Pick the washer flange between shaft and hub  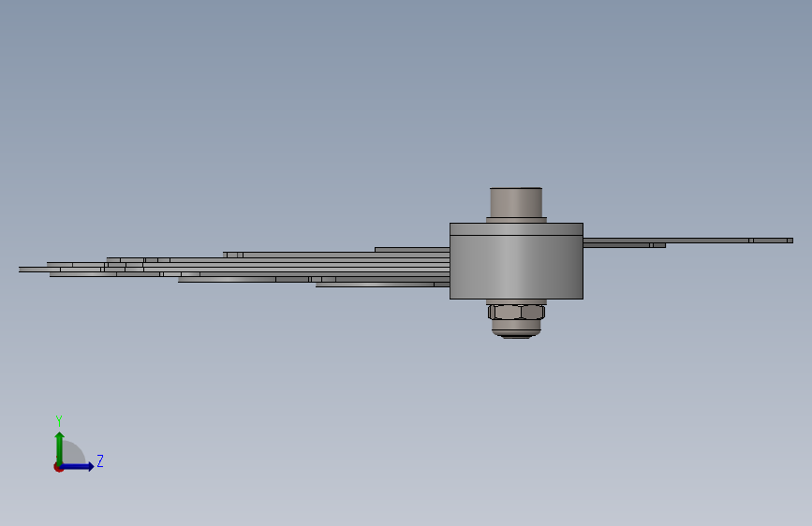point(516,220)
